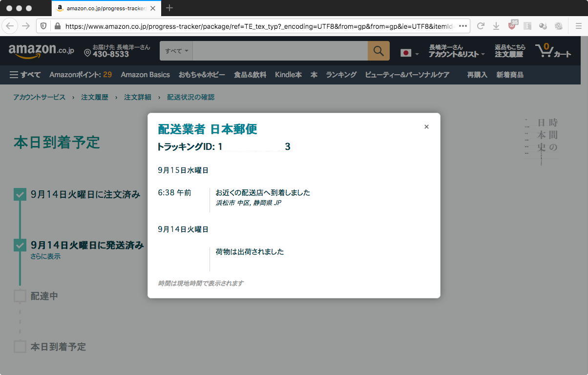Open 新着商品 in navigation bar

point(510,75)
